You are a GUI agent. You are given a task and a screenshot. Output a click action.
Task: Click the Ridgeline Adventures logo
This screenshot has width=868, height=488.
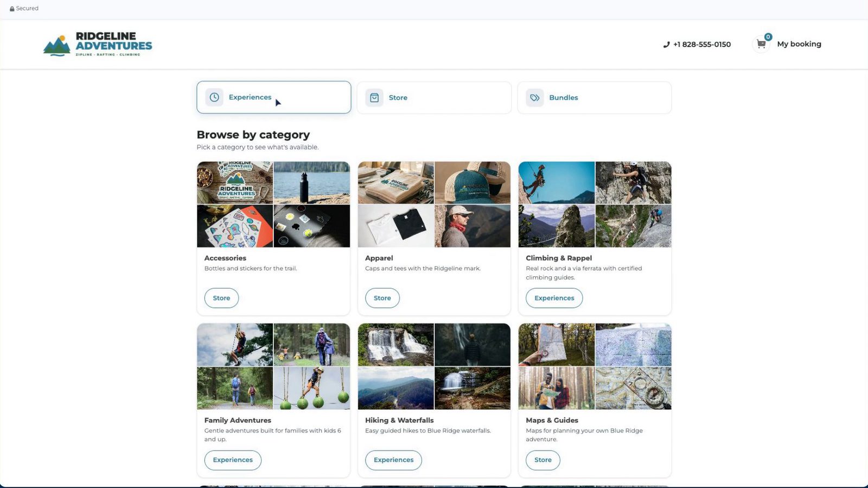click(98, 44)
